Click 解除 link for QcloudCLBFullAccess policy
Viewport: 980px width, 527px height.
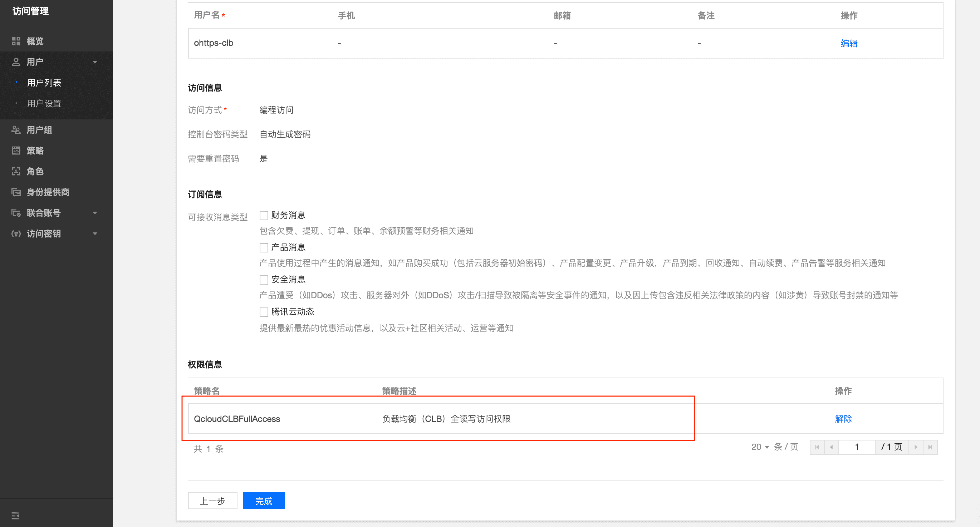click(x=843, y=419)
